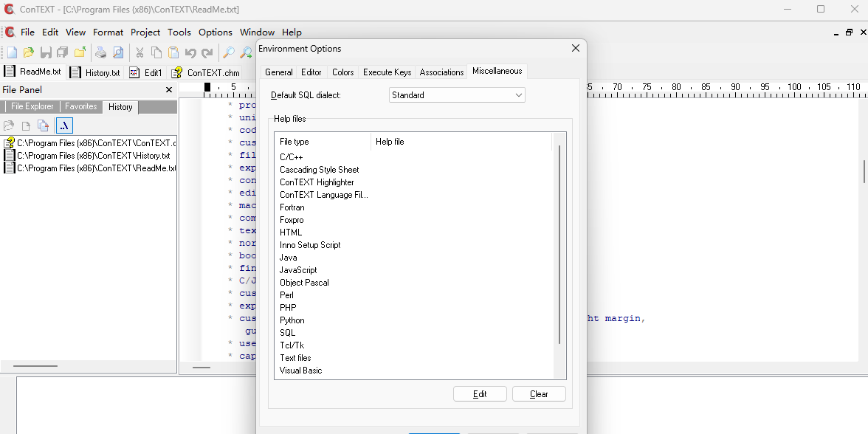Click the Open file folder icon

29,52
